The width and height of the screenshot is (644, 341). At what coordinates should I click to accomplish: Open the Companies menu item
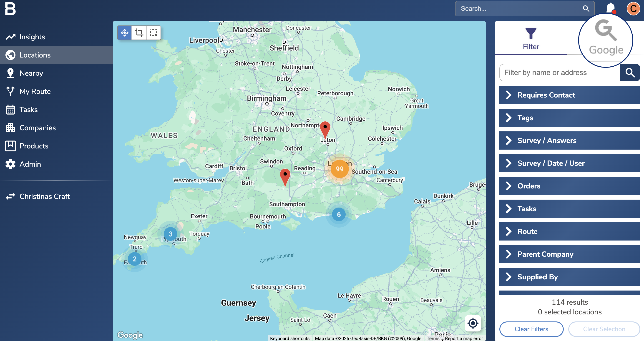[38, 128]
